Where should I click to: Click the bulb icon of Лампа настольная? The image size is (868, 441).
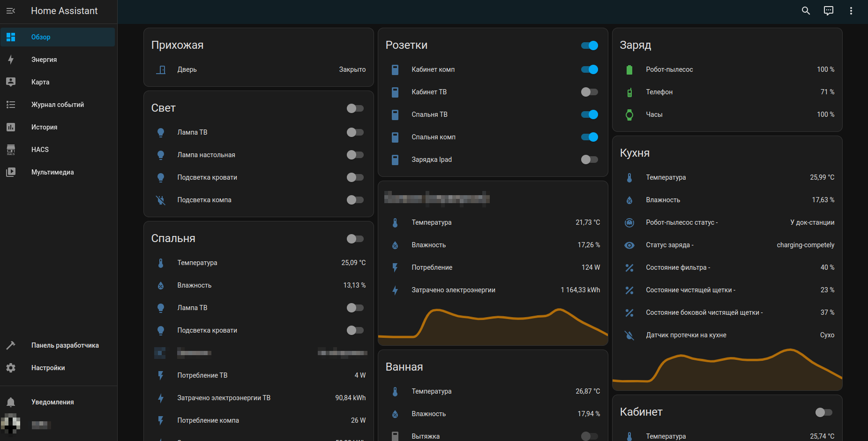161,155
